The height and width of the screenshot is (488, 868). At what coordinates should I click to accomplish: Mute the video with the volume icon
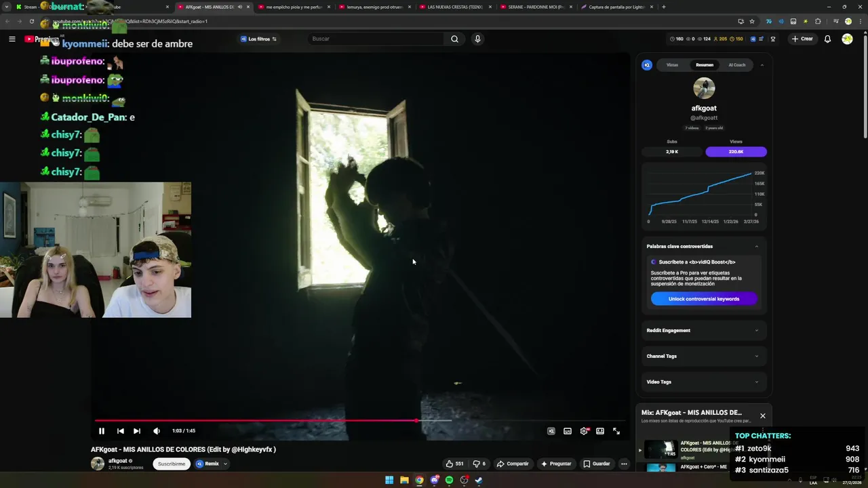pyautogui.click(x=157, y=431)
